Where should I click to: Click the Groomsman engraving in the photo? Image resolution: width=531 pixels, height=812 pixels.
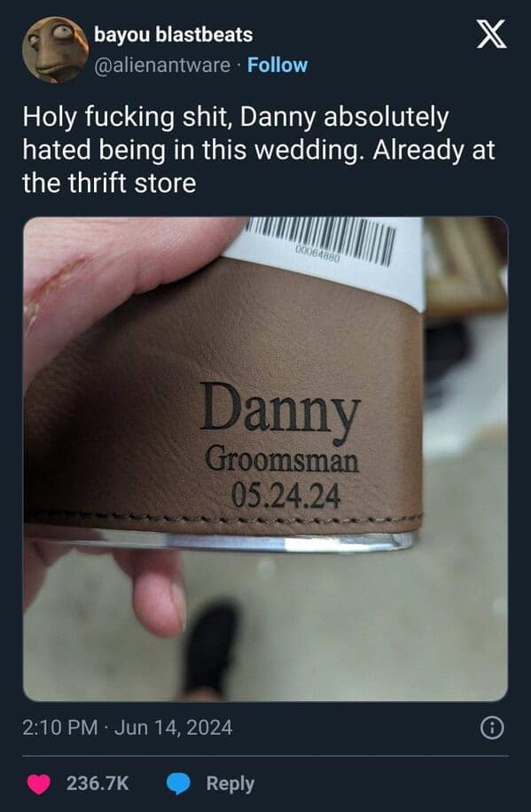coord(282,460)
